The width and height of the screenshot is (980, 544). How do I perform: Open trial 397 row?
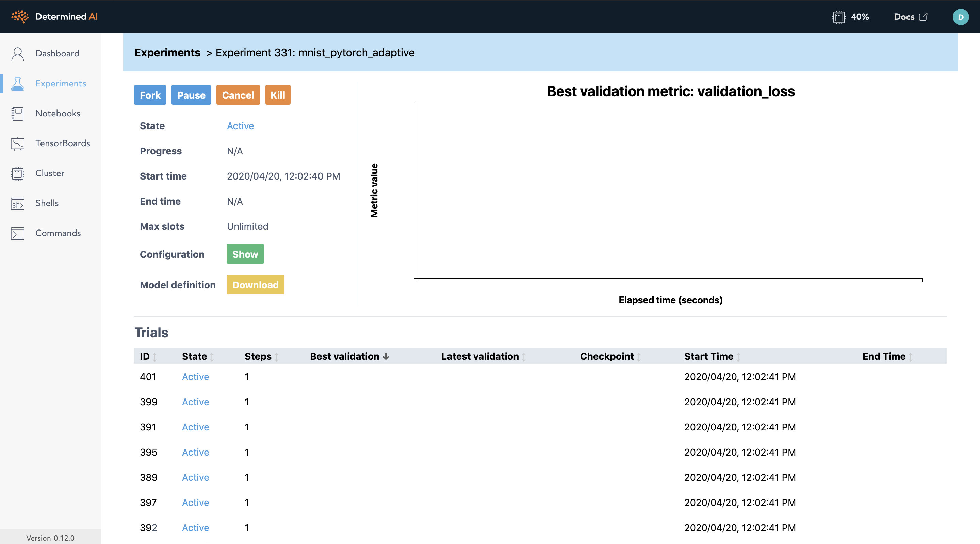pos(540,502)
